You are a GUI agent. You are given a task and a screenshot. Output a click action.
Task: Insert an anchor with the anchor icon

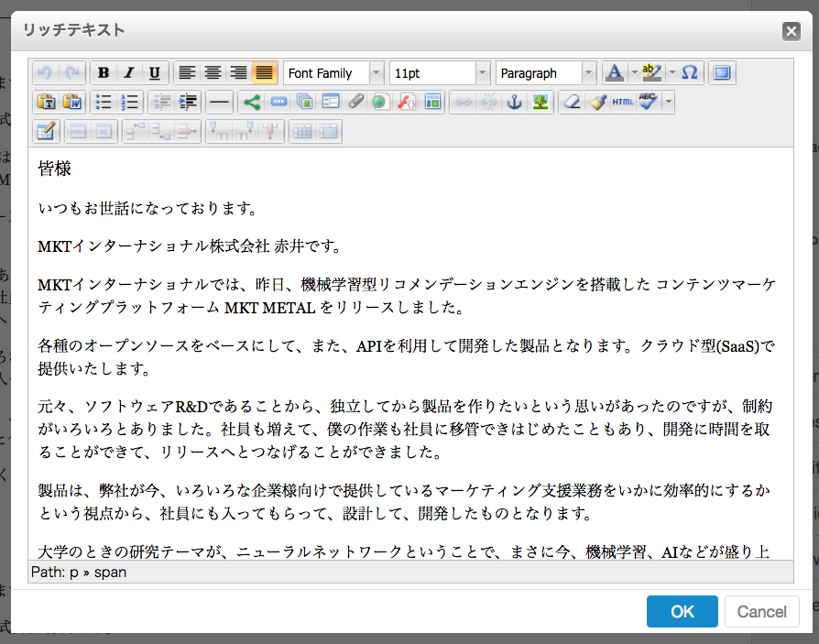click(x=515, y=102)
